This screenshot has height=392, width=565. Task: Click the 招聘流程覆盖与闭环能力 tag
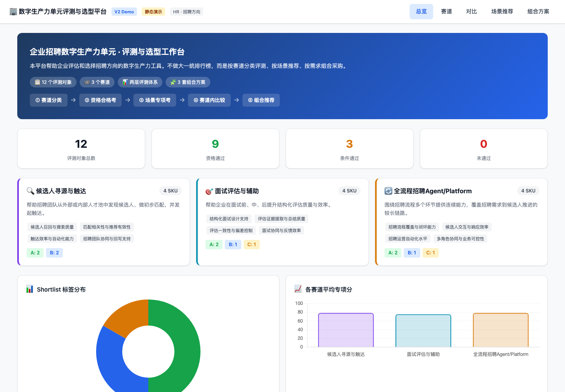412,227
